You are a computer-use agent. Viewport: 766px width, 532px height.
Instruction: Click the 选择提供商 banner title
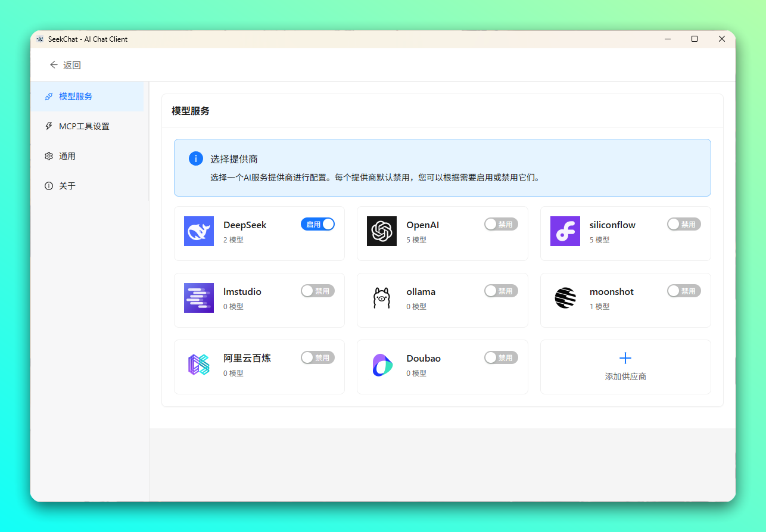[234, 159]
